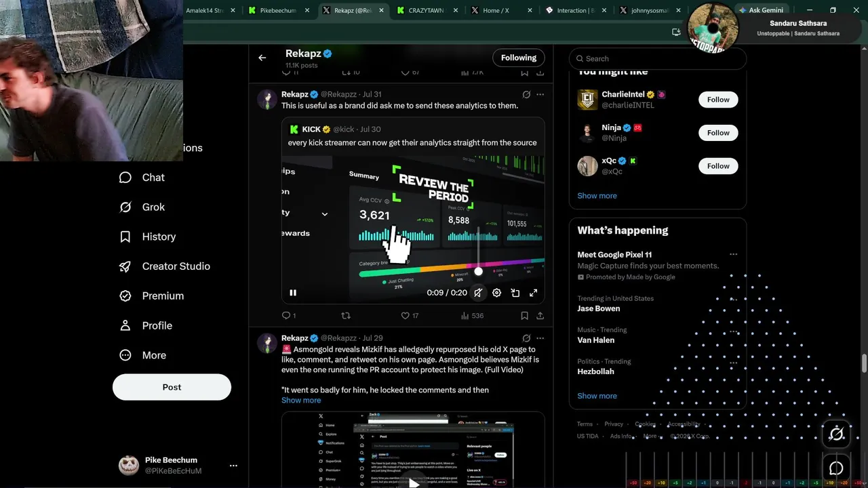Open the More menu in the sidebar
Screen dimensions: 868x488
click(143, 355)
